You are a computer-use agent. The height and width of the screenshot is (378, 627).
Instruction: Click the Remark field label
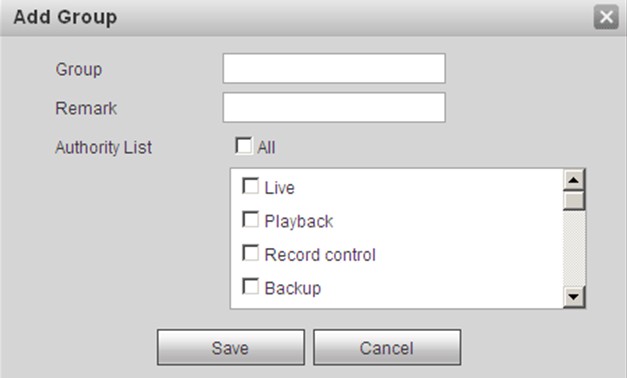click(86, 108)
